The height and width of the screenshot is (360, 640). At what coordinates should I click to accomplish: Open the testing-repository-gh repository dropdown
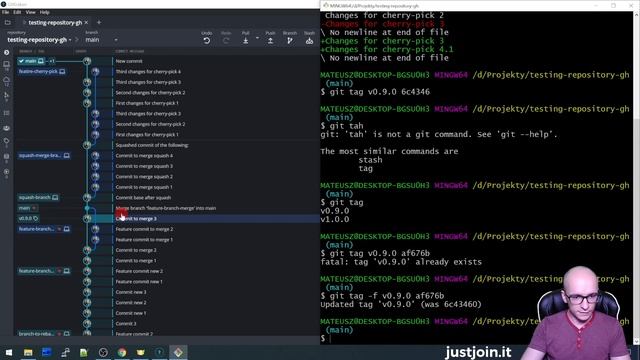[39, 40]
